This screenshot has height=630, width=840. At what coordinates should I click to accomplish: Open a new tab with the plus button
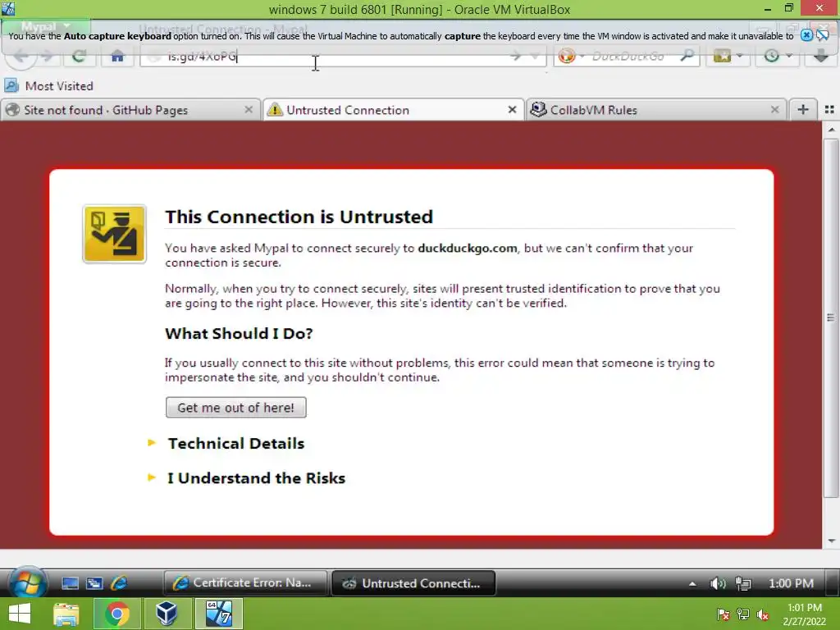tap(802, 110)
